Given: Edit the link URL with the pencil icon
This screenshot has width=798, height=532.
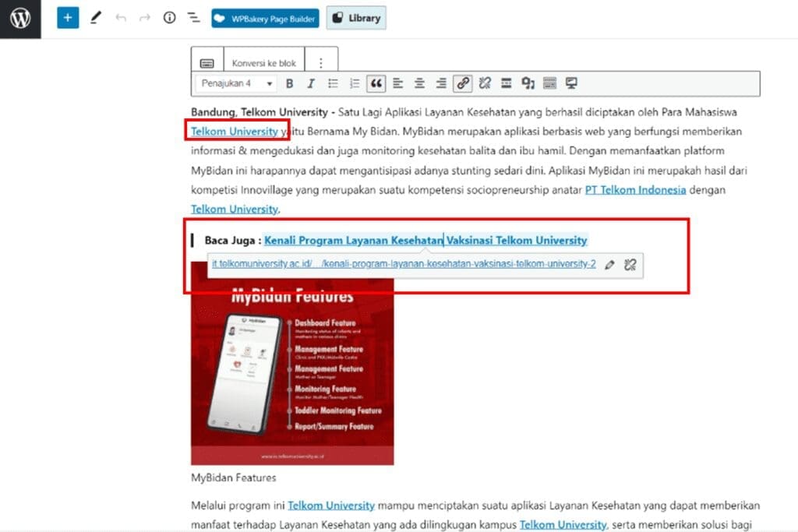Looking at the screenshot, I should pos(610,265).
